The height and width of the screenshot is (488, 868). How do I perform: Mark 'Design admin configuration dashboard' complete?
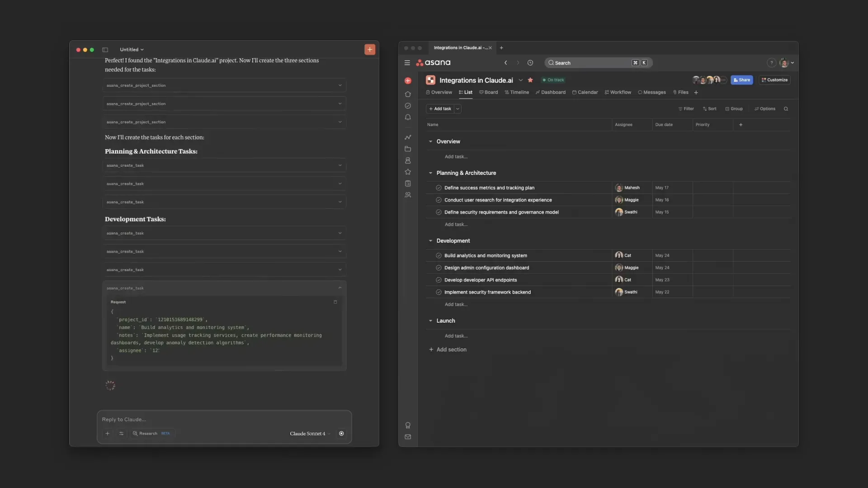tap(439, 267)
